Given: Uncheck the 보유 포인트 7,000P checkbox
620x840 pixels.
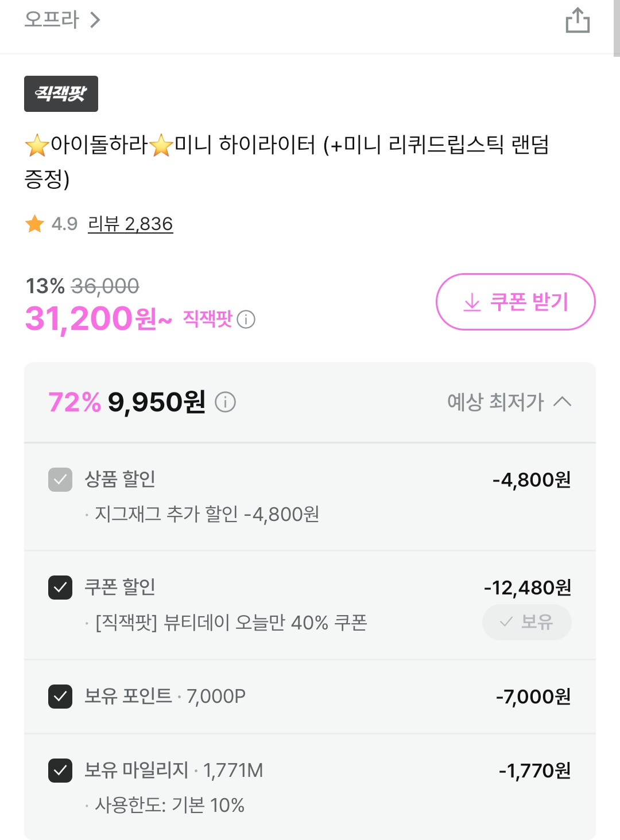Looking at the screenshot, I should coord(60,697).
